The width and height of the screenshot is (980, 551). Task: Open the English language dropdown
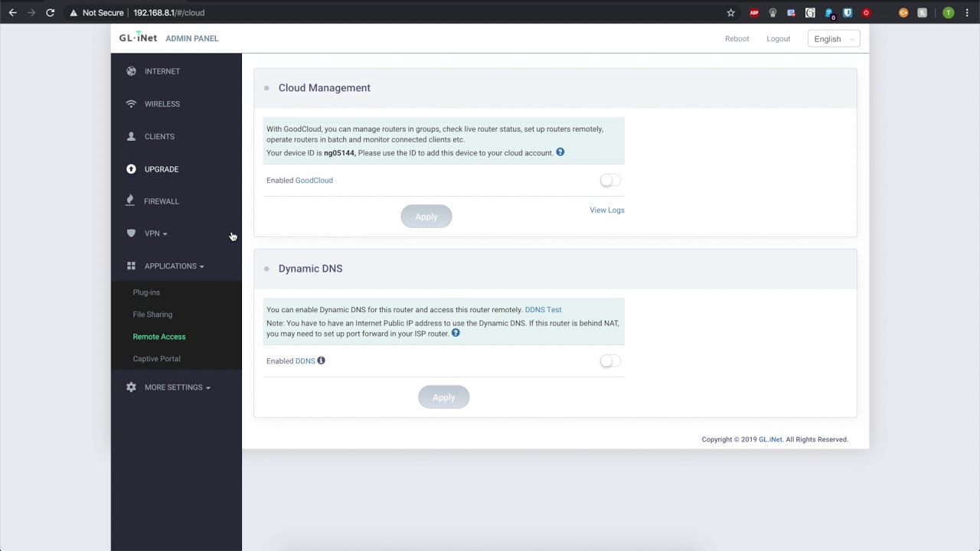pos(834,38)
